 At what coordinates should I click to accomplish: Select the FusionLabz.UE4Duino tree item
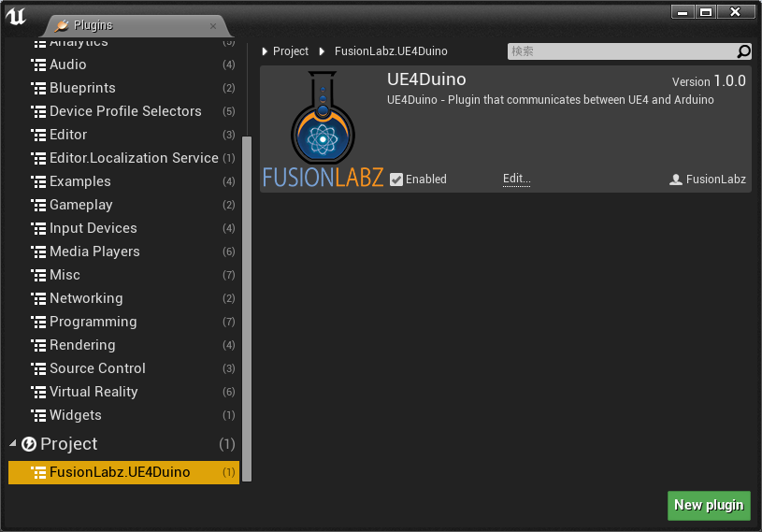(123, 472)
